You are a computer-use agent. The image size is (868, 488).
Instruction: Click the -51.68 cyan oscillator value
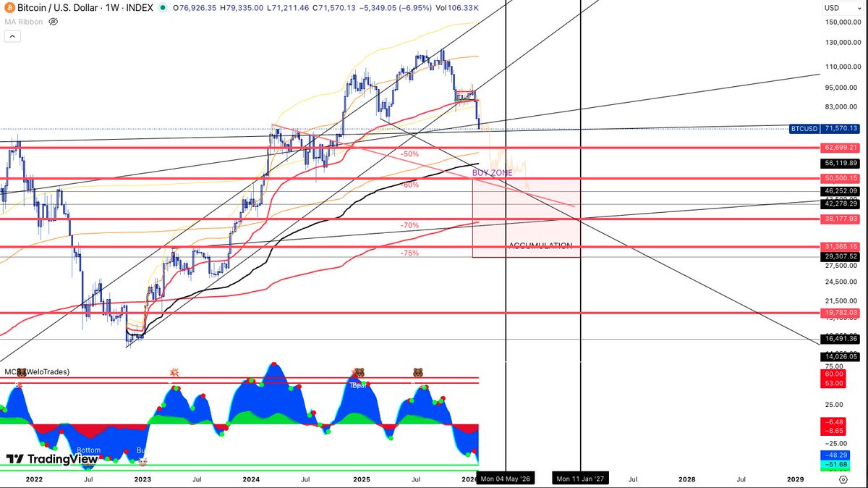coord(835,465)
